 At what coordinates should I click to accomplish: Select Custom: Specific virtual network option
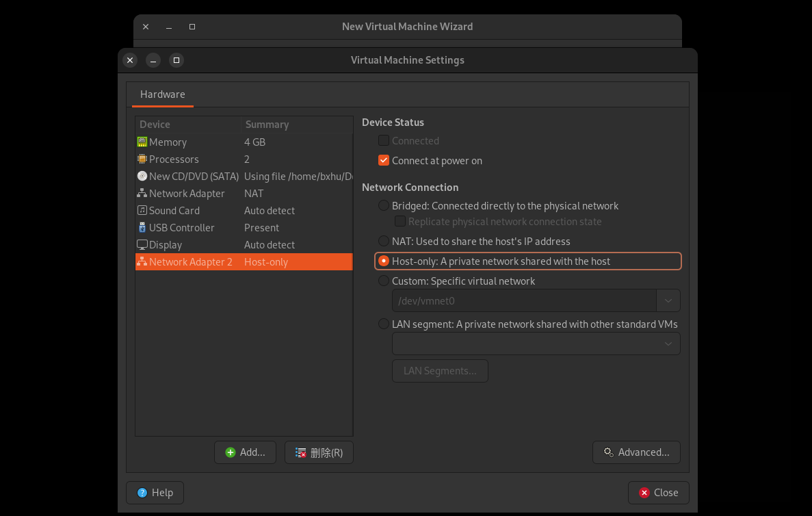(384, 281)
